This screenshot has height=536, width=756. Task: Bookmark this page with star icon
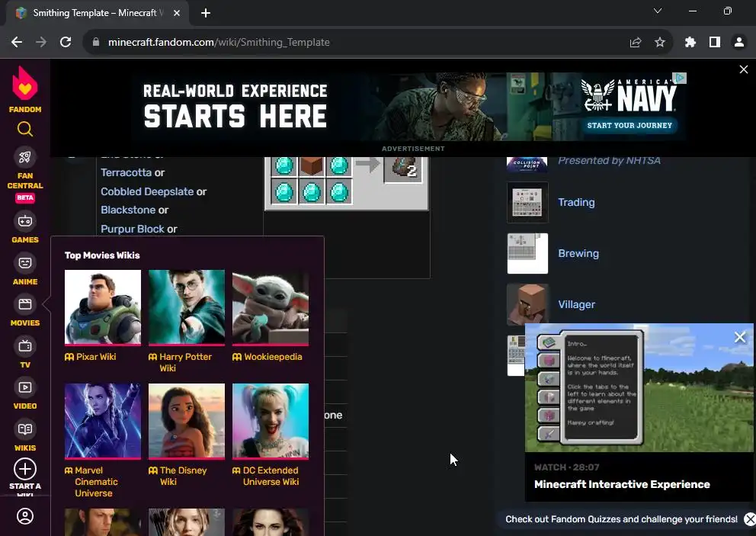coord(660,43)
